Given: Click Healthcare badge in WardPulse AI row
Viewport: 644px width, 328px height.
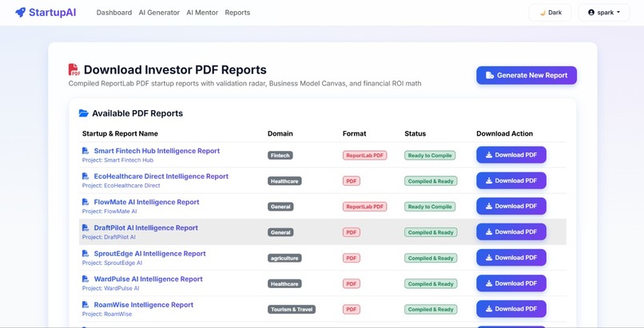Looking at the screenshot, I should [284, 284].
